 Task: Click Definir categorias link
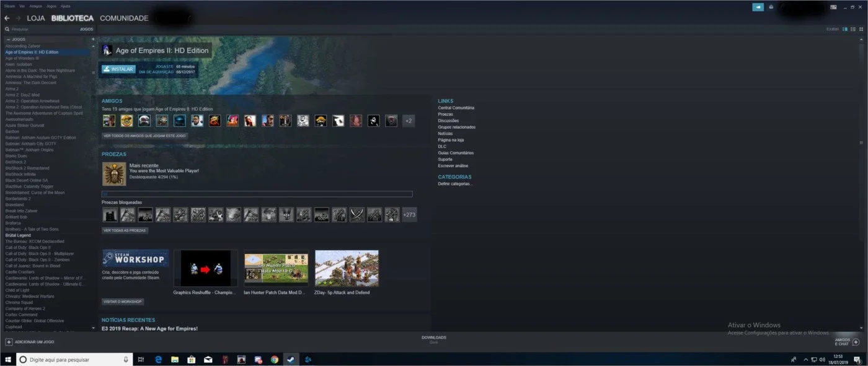pos(455,184)
